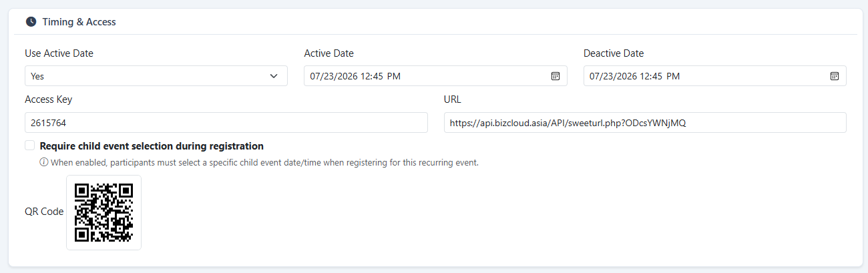Click the Require child event selection label
Viewport: 868px width, 273px height.
pos(152,146)
